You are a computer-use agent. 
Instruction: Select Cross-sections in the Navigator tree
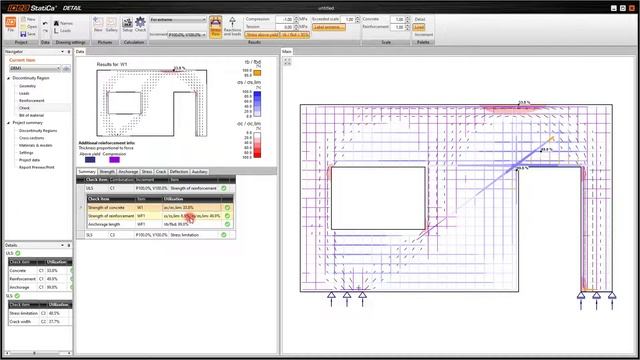(x=31, y=138)
